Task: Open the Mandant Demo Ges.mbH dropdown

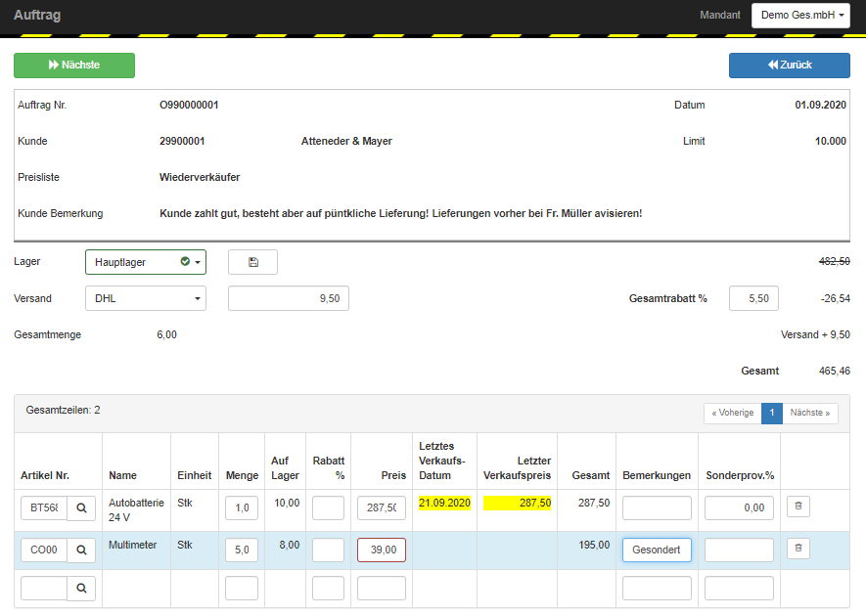Action: (800, 16)
